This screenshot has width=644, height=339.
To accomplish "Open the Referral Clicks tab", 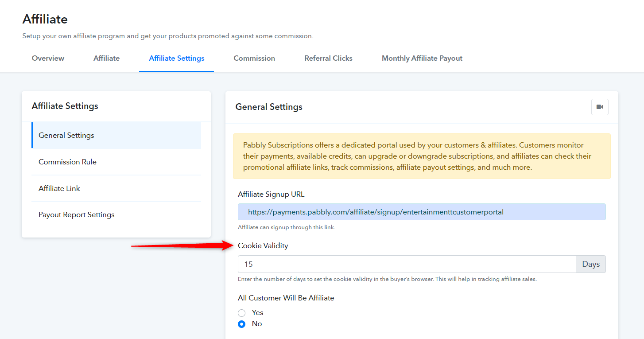I will click(328, 58).
